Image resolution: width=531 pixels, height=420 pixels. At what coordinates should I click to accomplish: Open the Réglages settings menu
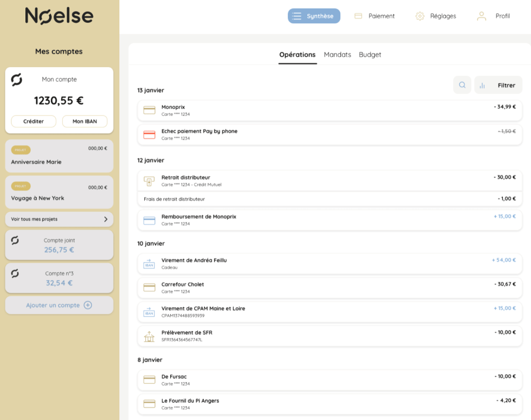click(435, 16)
